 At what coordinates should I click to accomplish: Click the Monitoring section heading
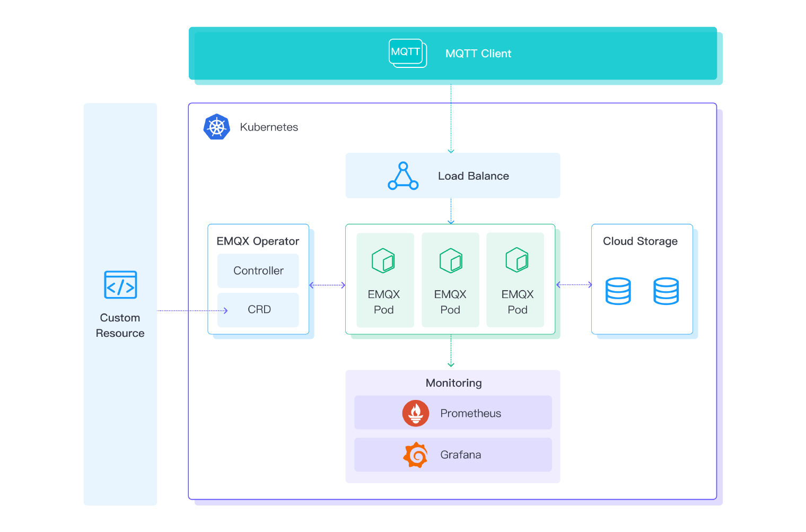[x=454, y=383]
